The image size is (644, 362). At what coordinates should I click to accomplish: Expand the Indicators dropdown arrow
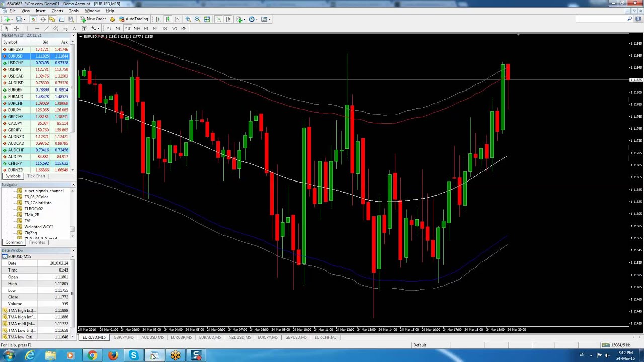[245, 19]
